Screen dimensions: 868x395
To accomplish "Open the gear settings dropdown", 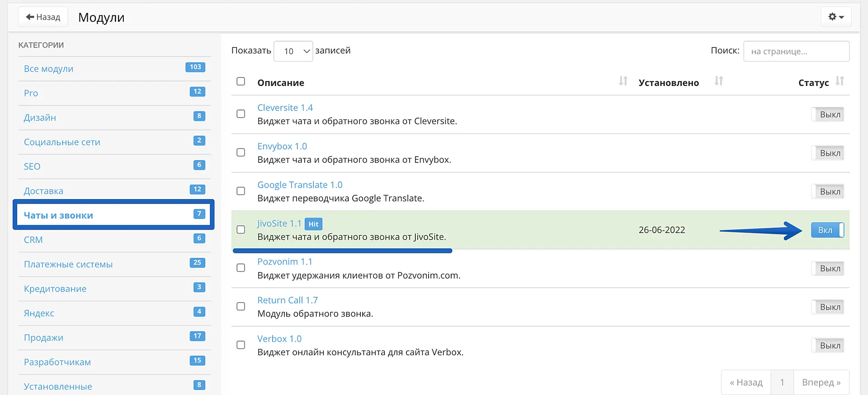I will coord(836,17).
